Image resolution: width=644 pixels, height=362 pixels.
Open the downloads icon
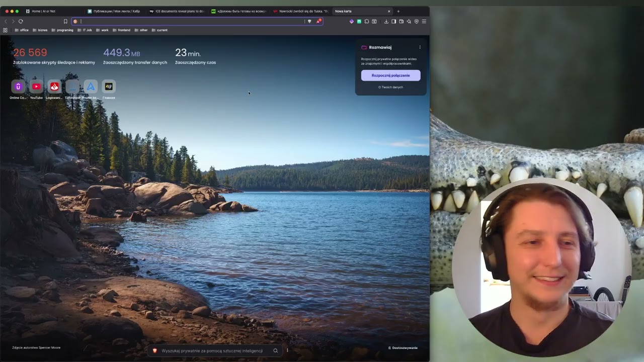click(x=386, y=21)
